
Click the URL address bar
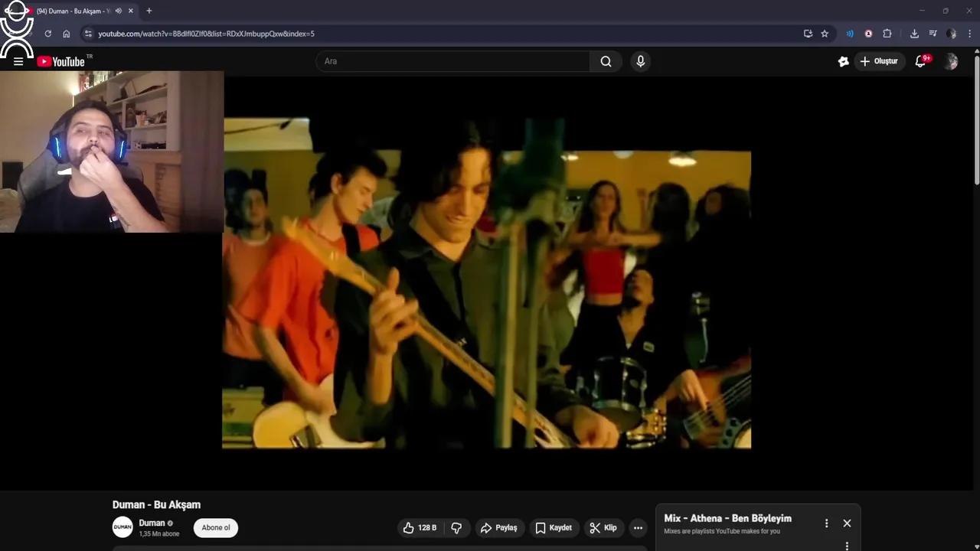[444, 34]
